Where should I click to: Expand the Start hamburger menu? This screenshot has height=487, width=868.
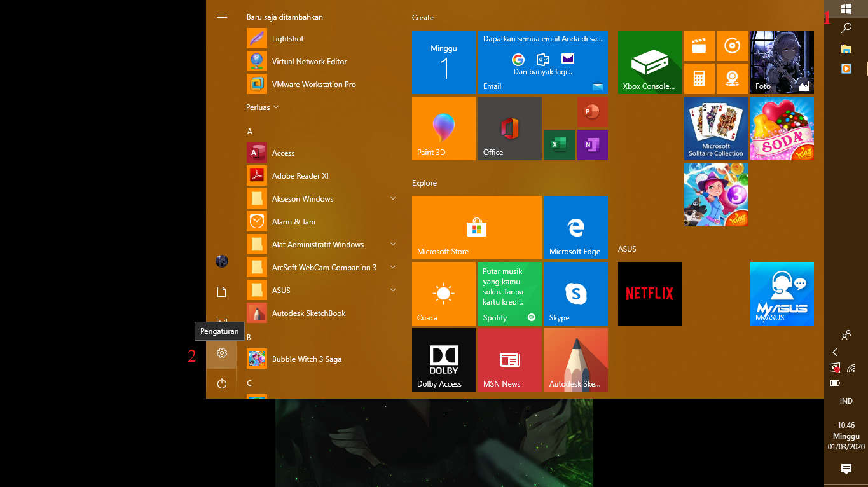(222, 18)
